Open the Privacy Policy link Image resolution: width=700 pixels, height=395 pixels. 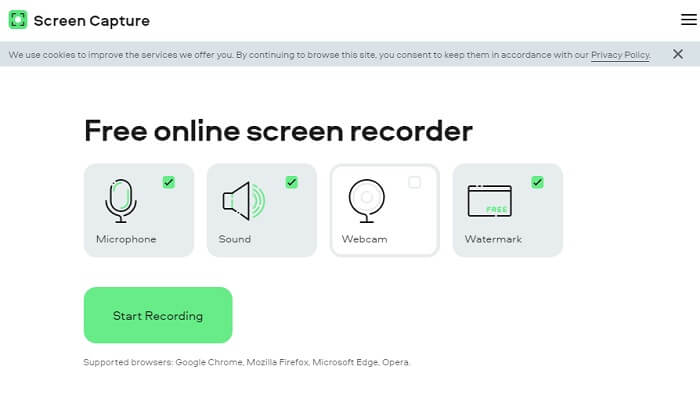tap(620, 55)
